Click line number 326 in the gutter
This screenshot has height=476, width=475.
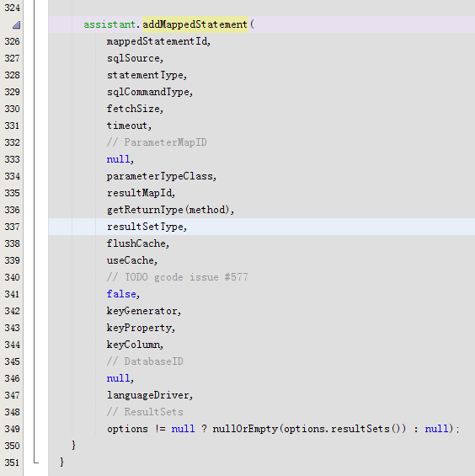pyautogui.click(x=12, y=41)
